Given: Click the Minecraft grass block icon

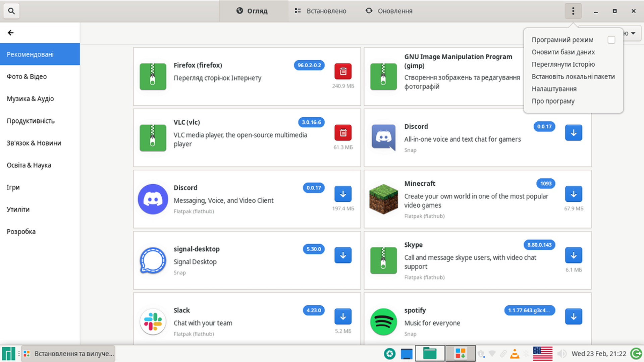Looking at the screenshot, I should 384,199.
